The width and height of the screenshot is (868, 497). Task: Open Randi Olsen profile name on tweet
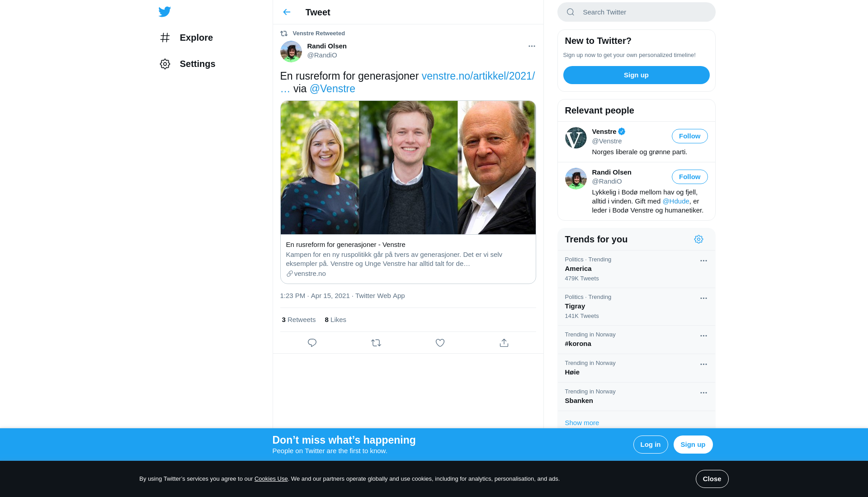click(x=327, y=46)
